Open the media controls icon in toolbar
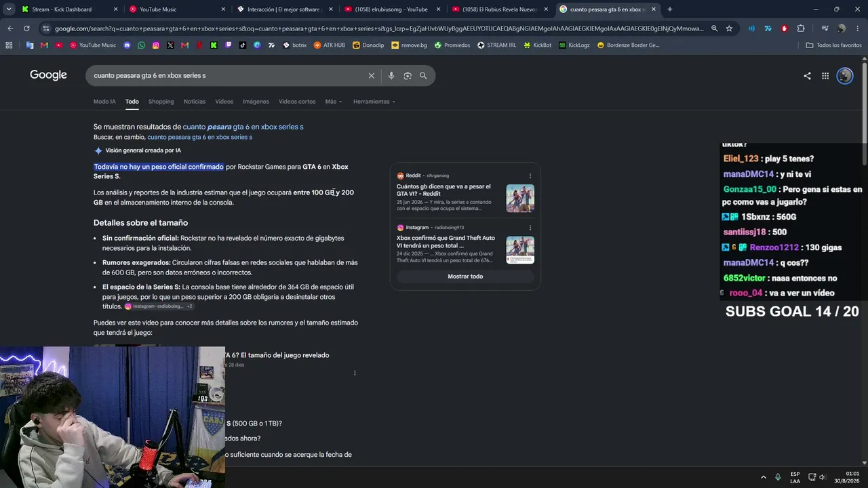 (825, 28)
